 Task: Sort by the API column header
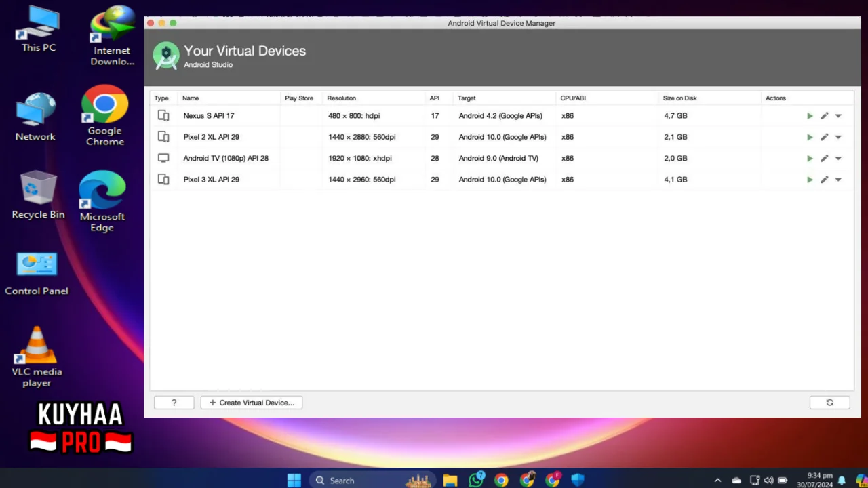pyautogui.click(x=439, y=98)
